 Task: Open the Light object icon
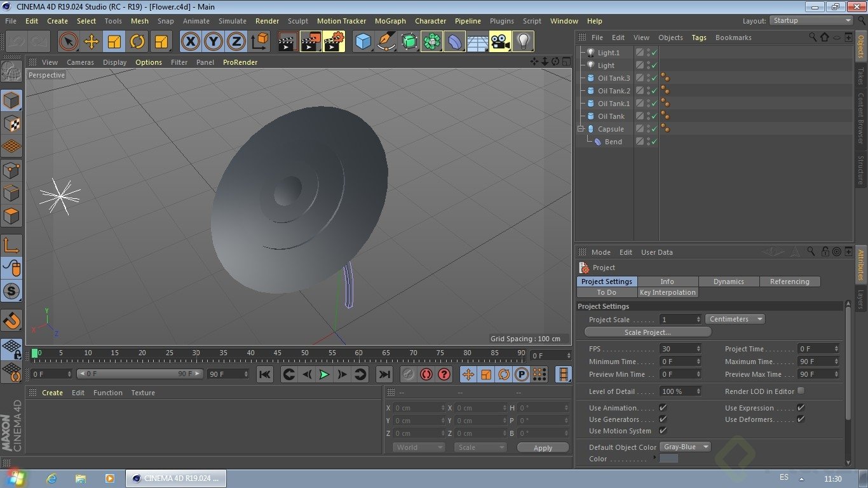[522, 42]
